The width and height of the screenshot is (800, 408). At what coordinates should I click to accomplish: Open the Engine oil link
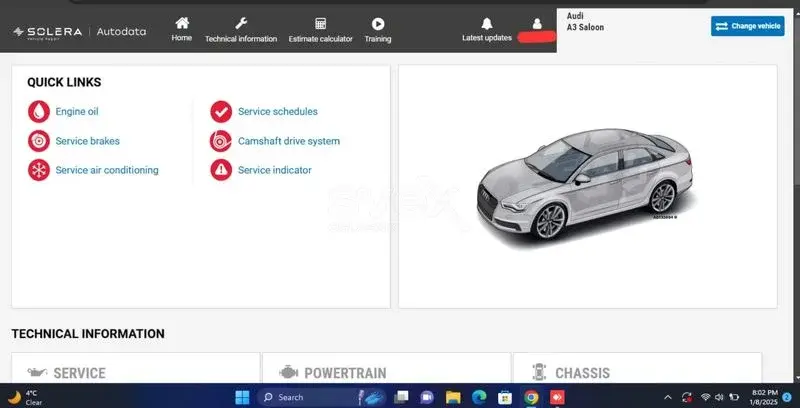pos(77,112)
